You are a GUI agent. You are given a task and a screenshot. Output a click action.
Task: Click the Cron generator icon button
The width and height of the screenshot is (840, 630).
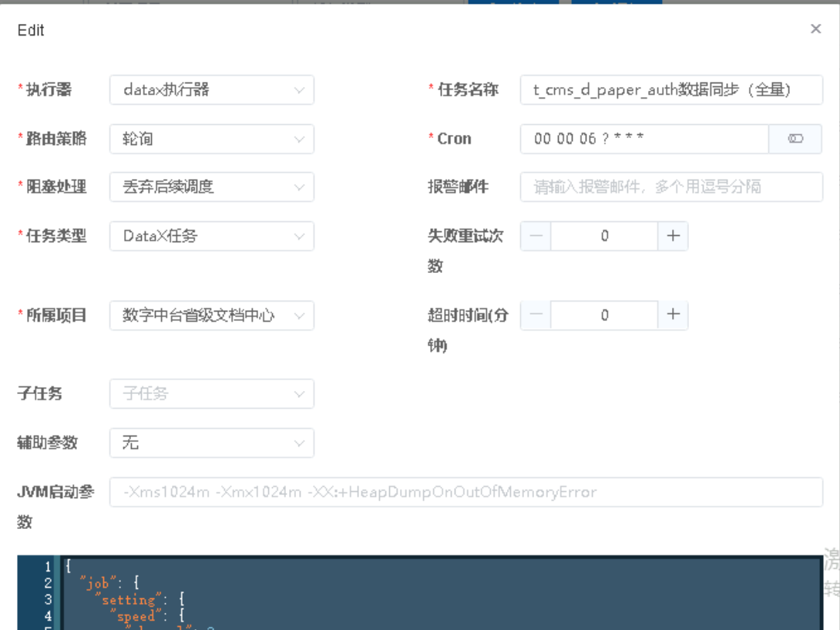tap(795, 139)
